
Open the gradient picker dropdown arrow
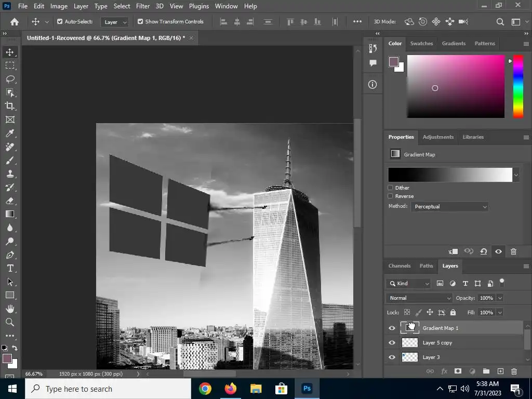click(516, 175)
